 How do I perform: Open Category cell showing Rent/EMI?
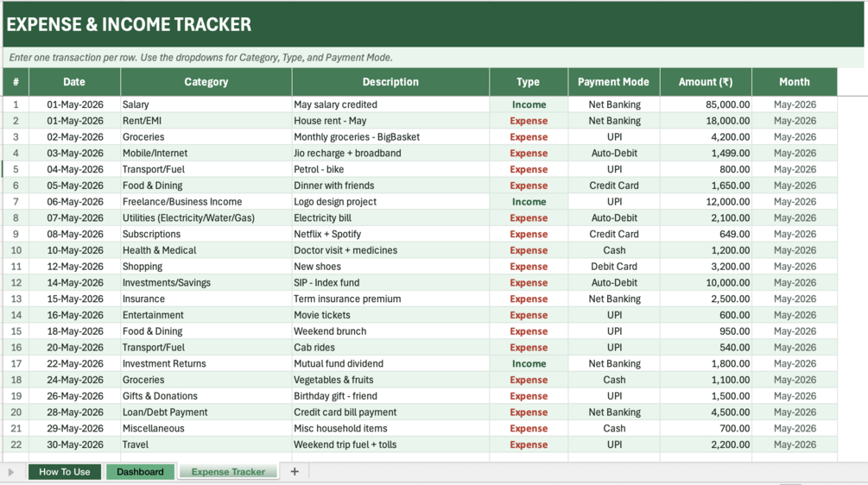(x=206, y=121)
